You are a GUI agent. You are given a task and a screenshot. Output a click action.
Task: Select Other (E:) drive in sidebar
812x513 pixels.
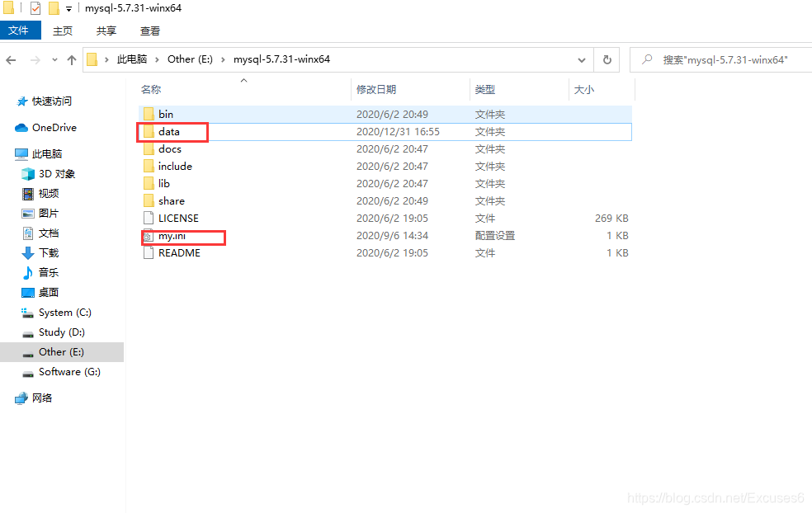click(x=62, y=352)
